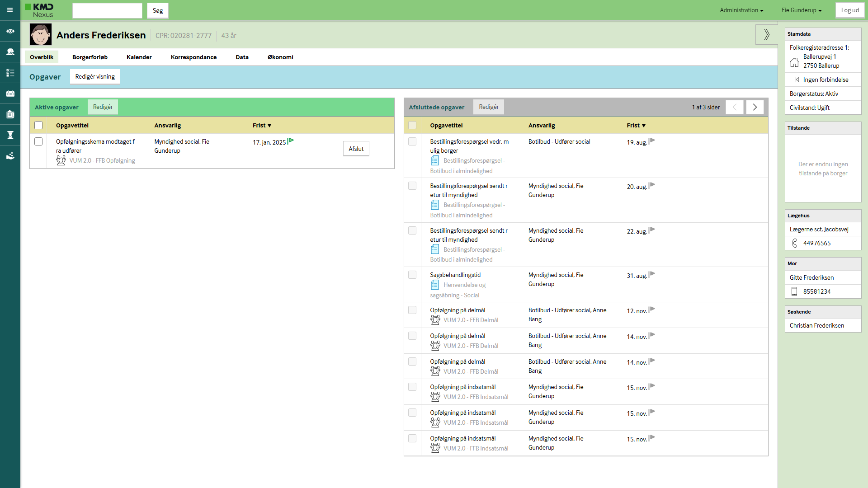Open the hamburger menu in sidebar
Viewport: 868px width, 488px height.
click(10, 10)
